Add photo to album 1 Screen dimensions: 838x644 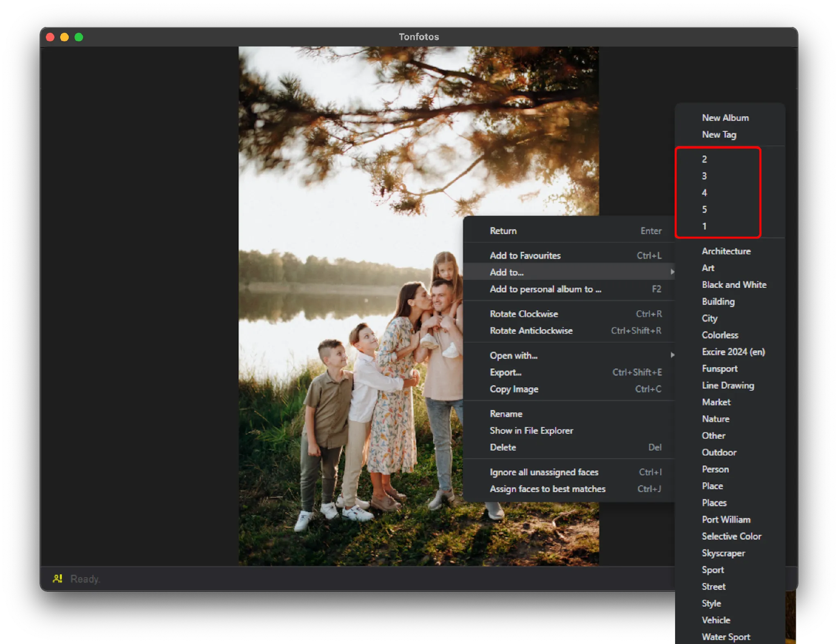pos(730,226)
